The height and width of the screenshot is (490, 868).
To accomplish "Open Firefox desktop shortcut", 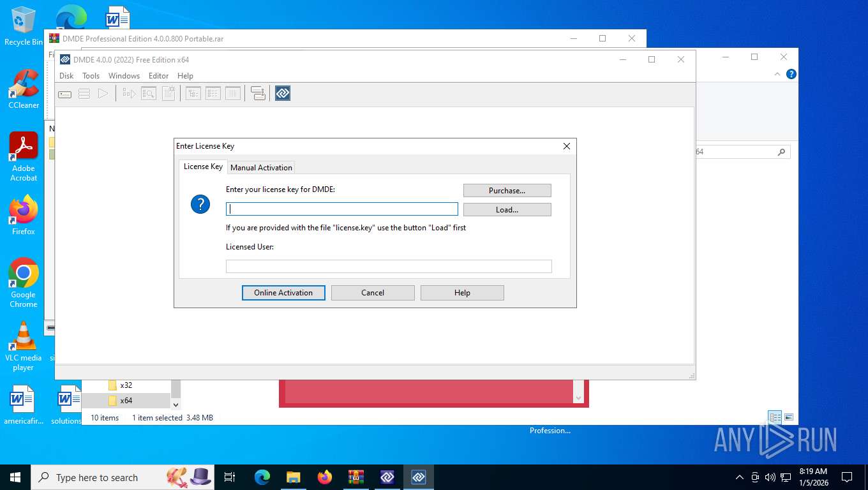I will point(24,215).
